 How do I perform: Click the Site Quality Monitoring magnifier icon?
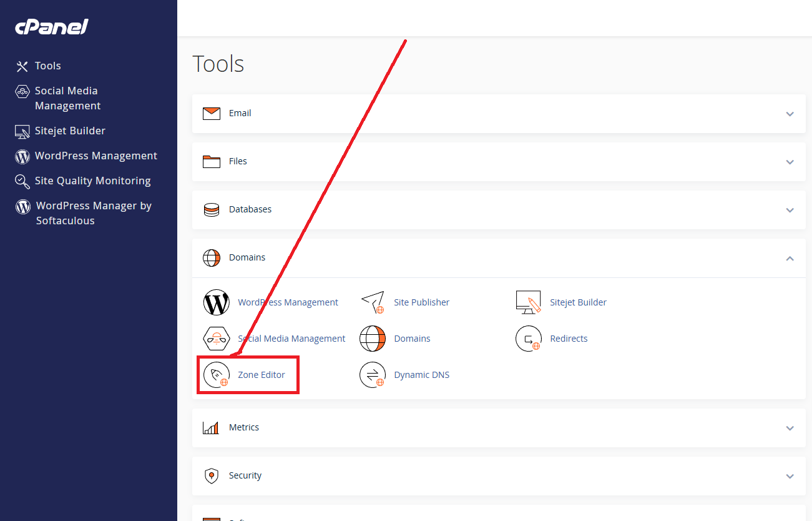pos(22,181)
